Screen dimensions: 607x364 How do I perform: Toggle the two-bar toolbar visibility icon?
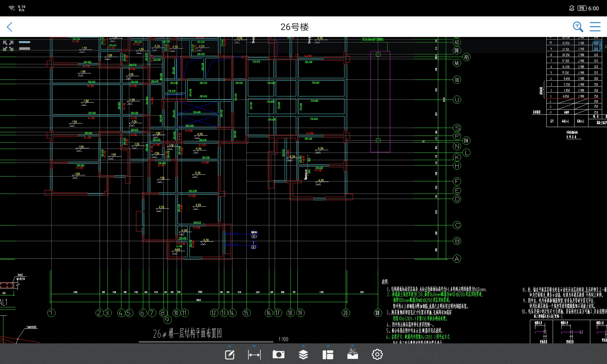coord(25,45)
